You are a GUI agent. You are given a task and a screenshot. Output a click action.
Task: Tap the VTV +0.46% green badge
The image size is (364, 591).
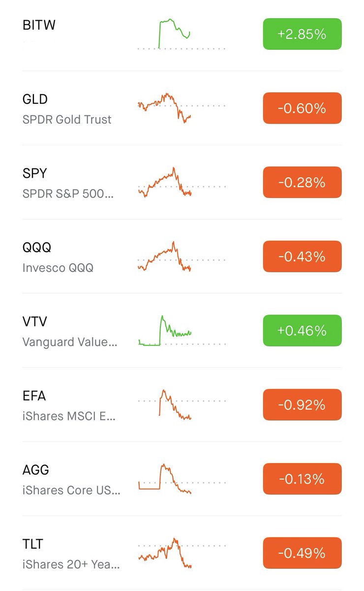[x=302, y=330]
